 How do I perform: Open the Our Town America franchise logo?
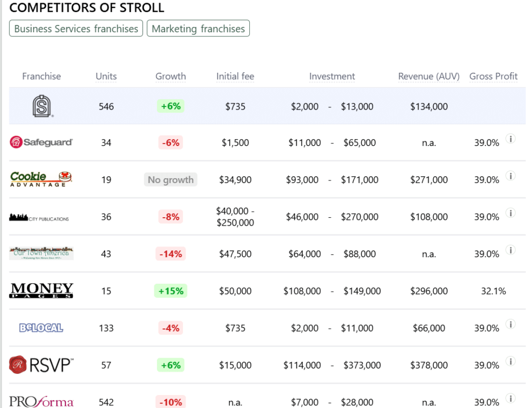pyautogui.click(x=41, y=253)
